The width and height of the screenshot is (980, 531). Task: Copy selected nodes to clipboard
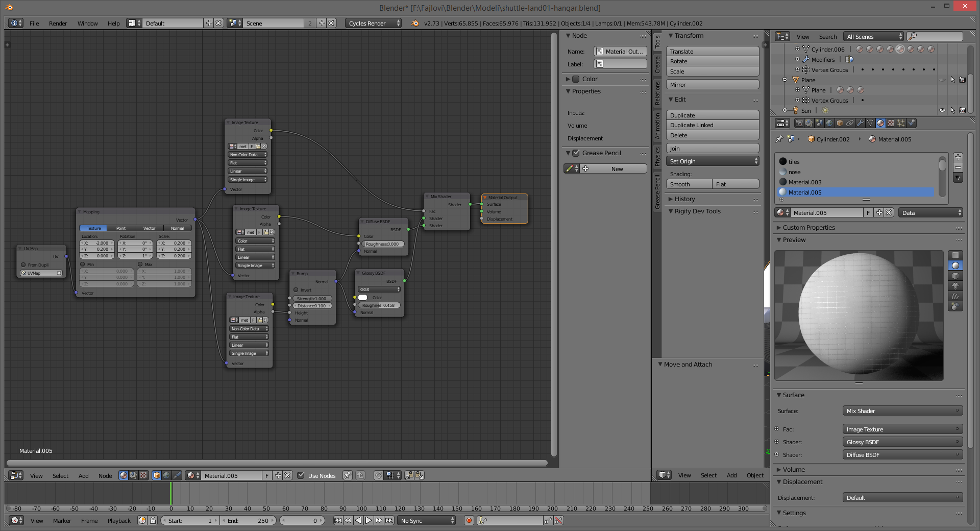409,475
